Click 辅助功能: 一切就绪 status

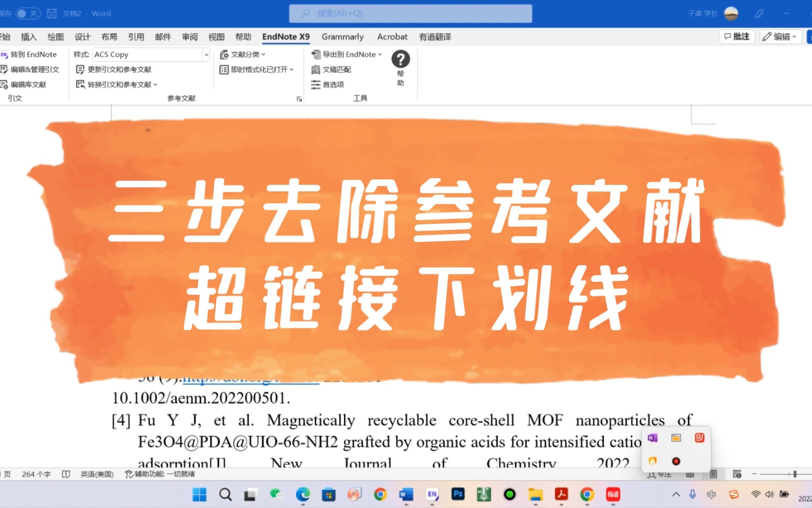click(160, 474)
